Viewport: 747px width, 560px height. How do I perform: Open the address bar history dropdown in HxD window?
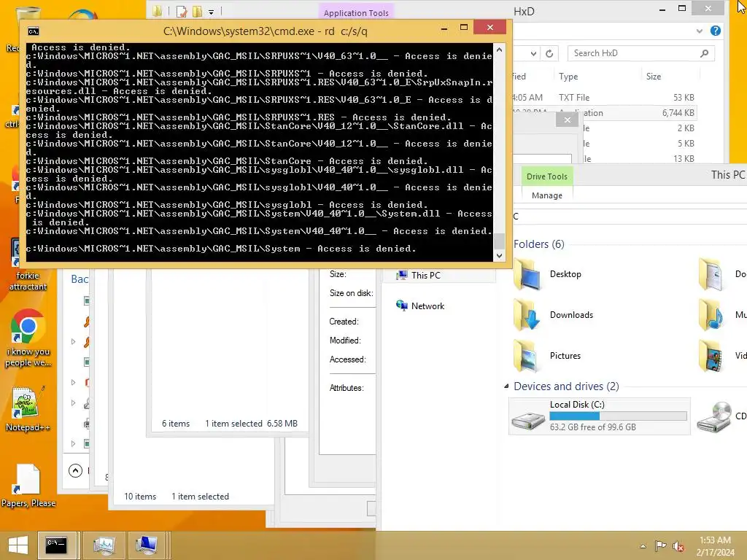click(533, 54)
